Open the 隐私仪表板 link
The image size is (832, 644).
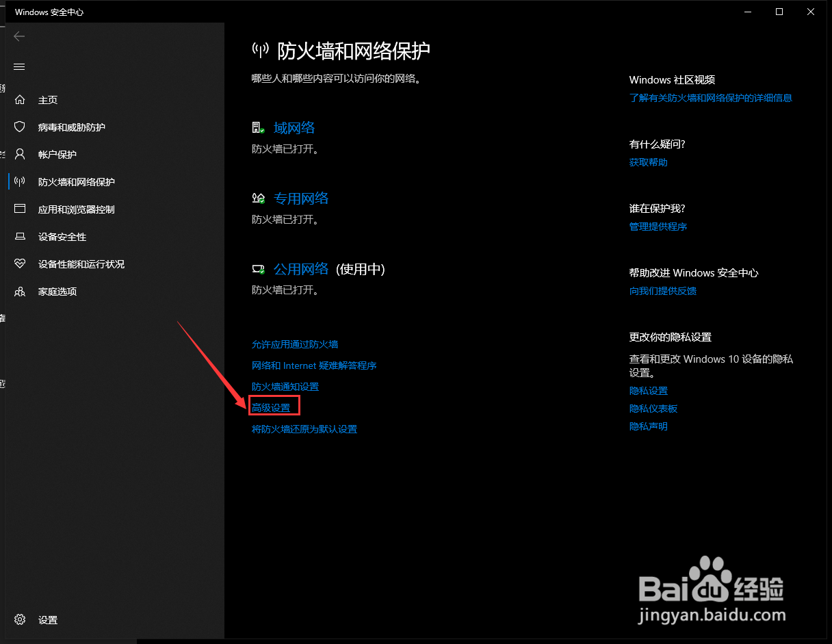click(x=653, y=408)
